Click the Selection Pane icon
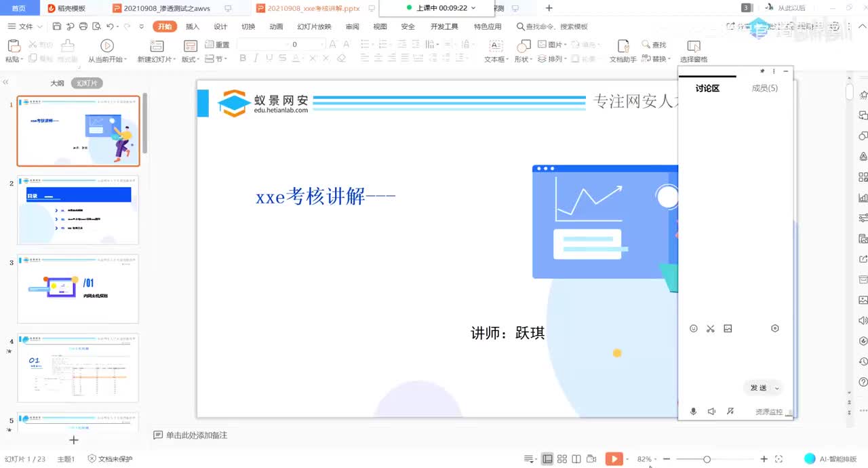 (x=693, y=46)
